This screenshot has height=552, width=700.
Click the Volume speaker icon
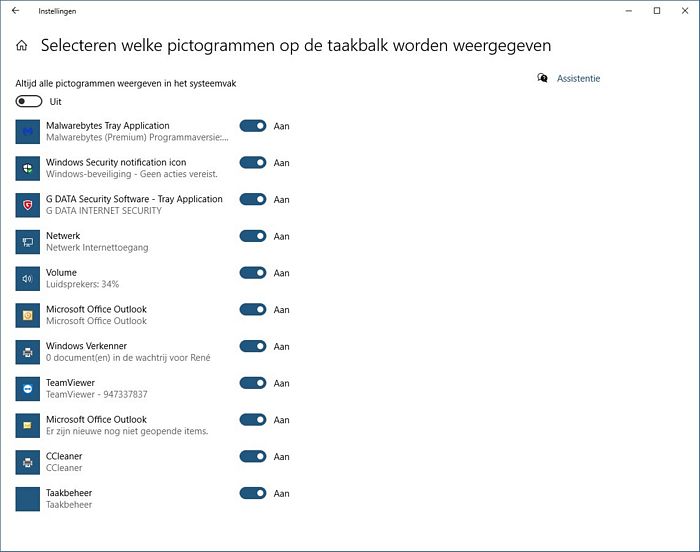[x=28, y=279]
